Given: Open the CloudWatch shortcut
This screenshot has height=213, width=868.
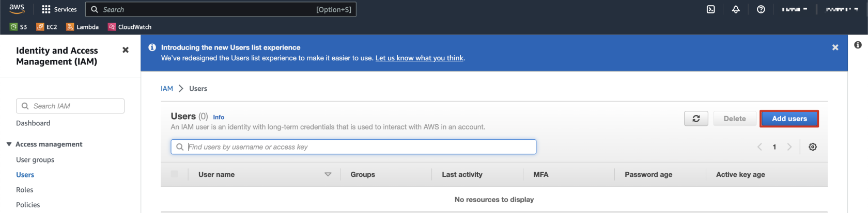Looking at the screenshot, I should (130, 27).
